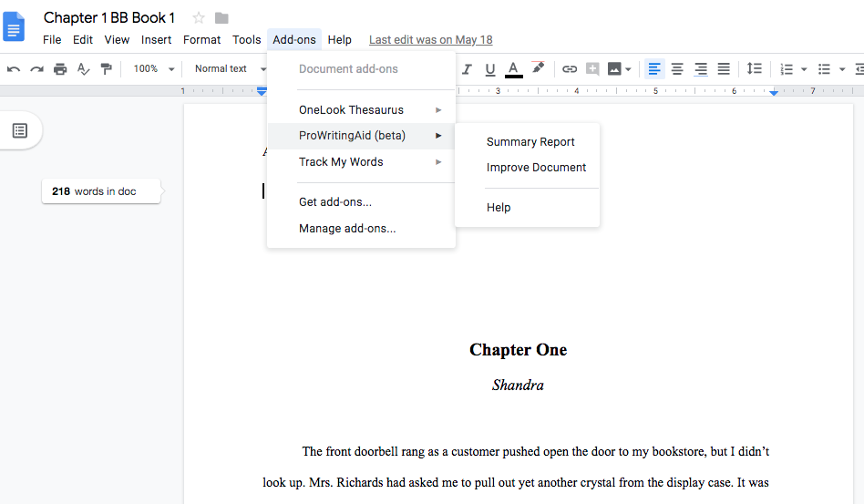Toggle underline formatting
864x504 pixels.
coord(490,69)
